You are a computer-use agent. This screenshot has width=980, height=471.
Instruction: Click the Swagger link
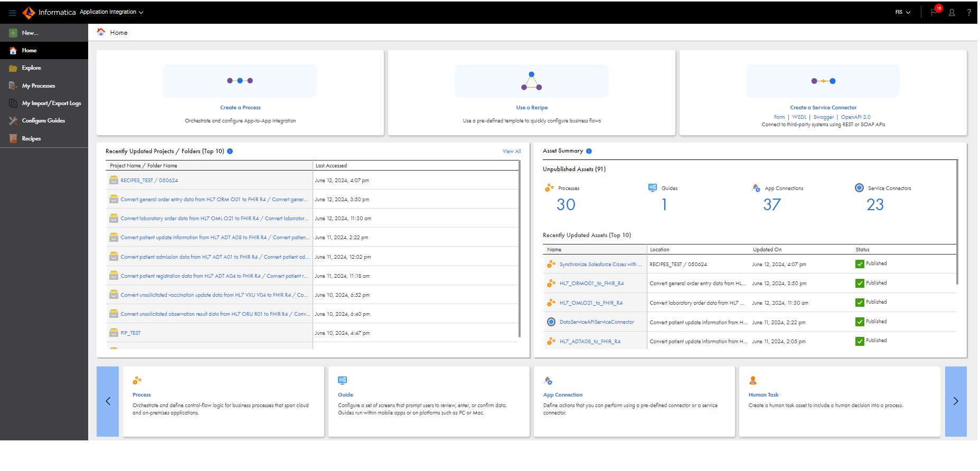pyautogui.click(x=824, y=117)
